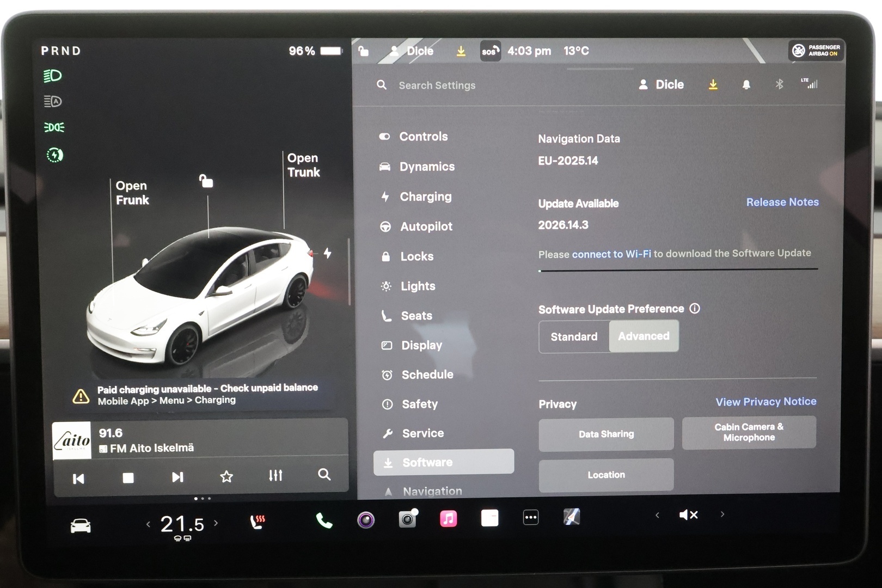Viewport: 882px width, 588px height.
Task: Lower volume with left chevron
Action: (657, 515)
